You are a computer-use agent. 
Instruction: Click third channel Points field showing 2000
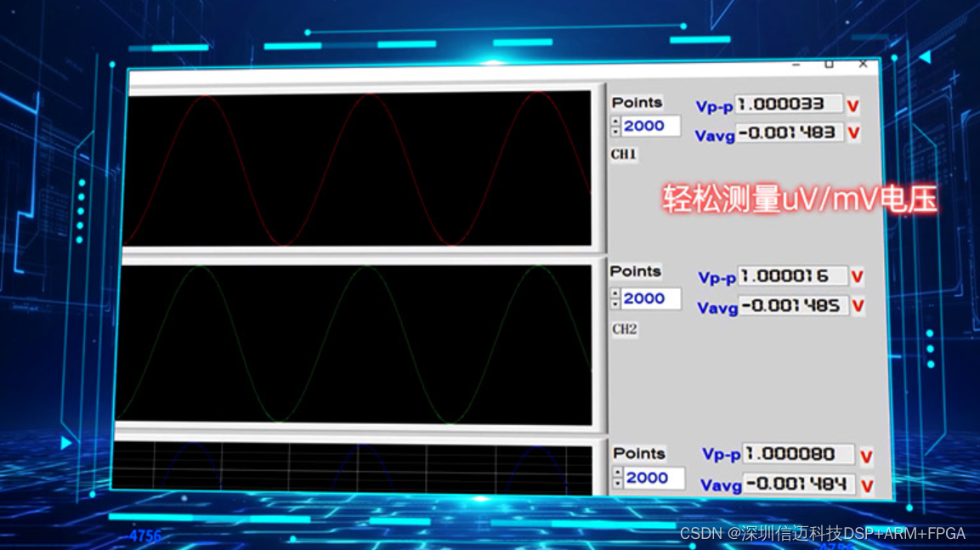click(654, 478)
